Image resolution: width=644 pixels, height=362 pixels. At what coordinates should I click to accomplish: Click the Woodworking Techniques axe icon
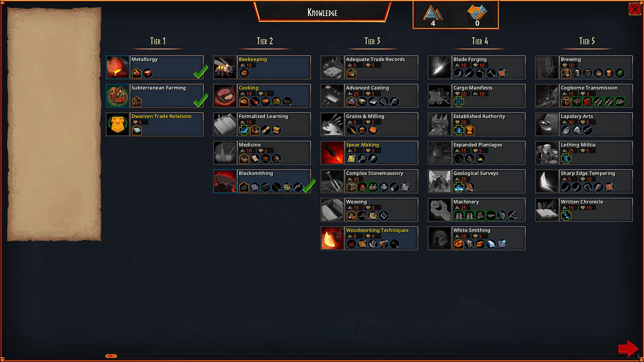point(332,238)
